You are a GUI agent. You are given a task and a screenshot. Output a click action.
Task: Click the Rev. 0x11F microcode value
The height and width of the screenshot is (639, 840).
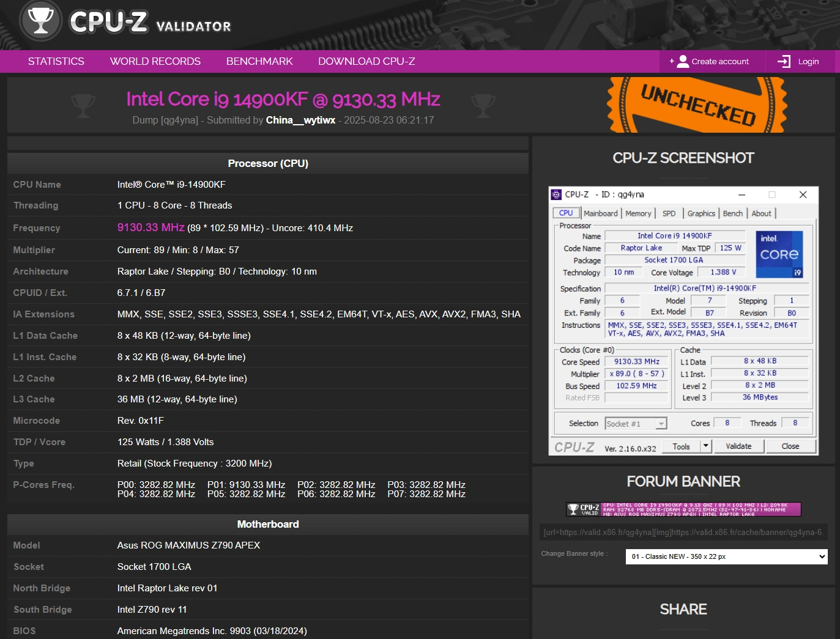pyautogui.click(x=141, y=421)
